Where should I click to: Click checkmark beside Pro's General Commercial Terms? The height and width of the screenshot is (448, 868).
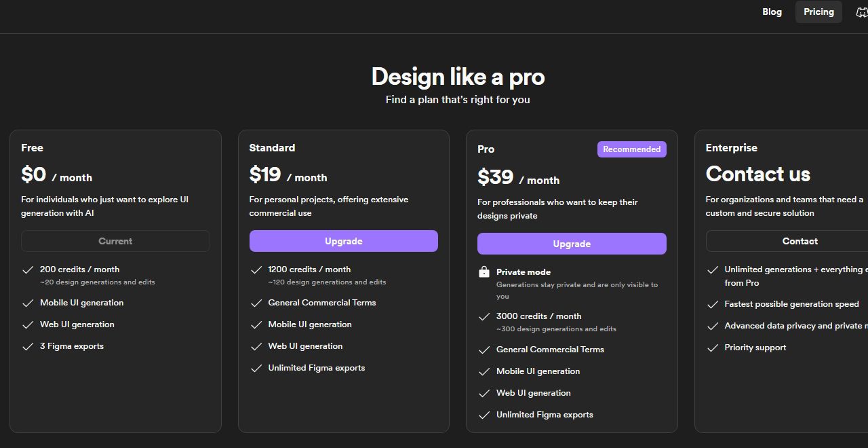pyautogui.click(x=484, y=350)
